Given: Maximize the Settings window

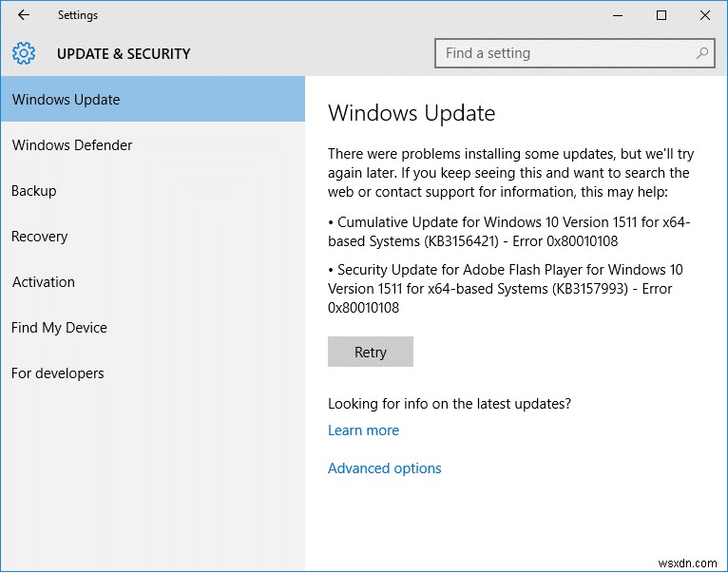Looking at the screenshot, I should point(661,15).
